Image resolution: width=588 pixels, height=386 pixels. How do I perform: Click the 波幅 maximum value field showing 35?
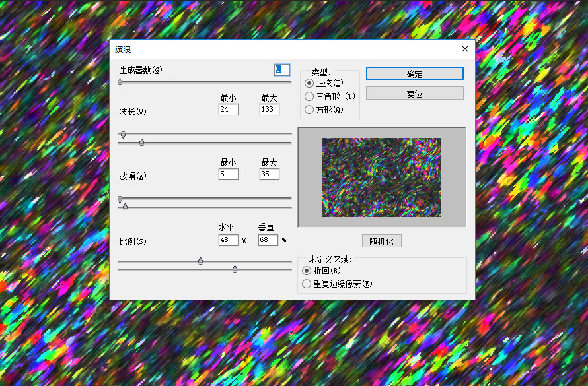(269, 174)
